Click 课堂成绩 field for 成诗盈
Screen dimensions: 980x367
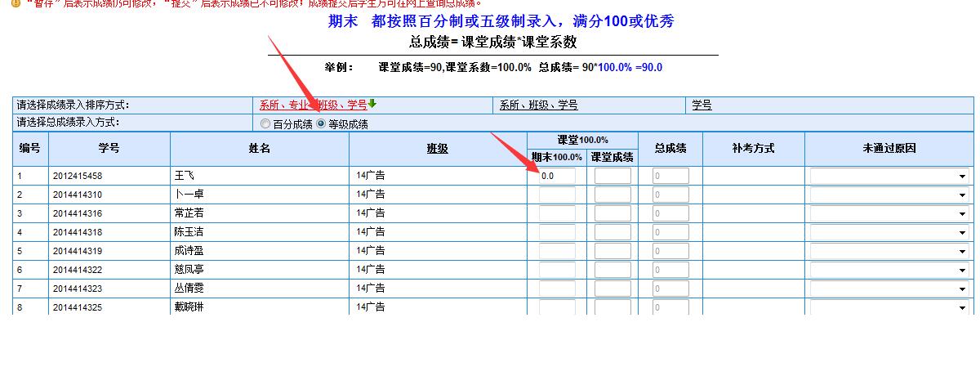(612, 251)
